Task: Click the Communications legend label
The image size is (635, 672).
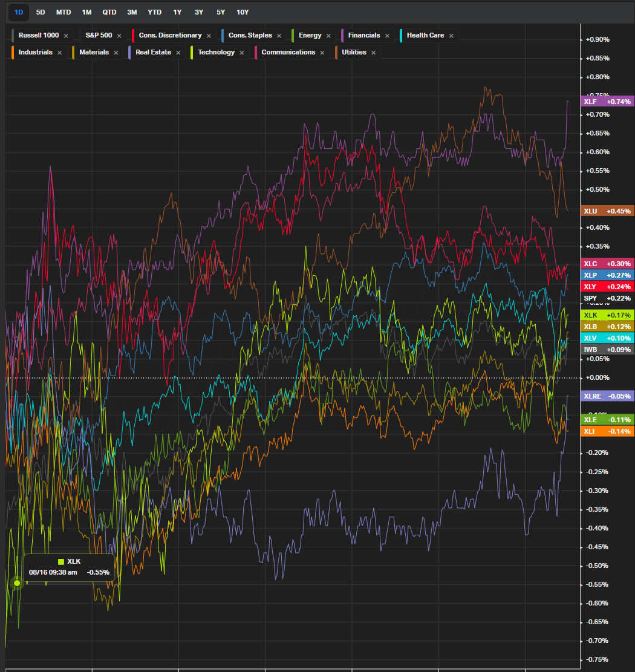Action: coord(288,53)
